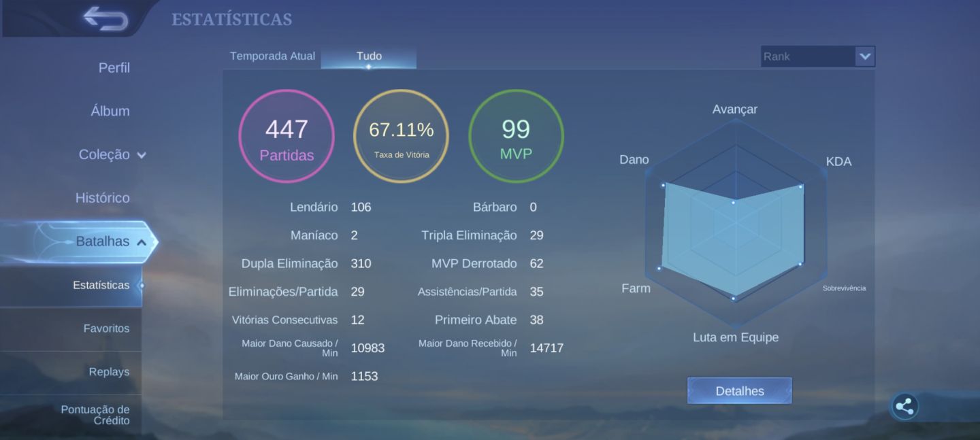
Task: Open the Álbum menu item
Action: 110,111
